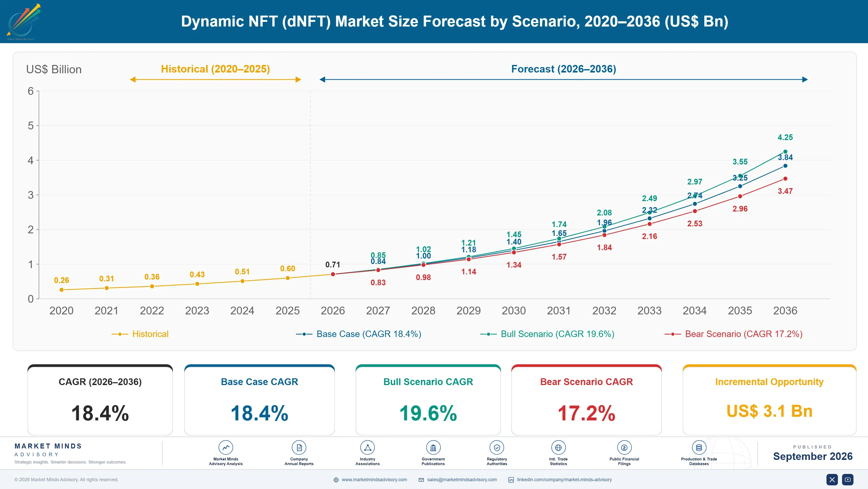This screenshot has width=868, height=489.
Task: Click the September 2026 published date
Action: [x=812, y=456]
